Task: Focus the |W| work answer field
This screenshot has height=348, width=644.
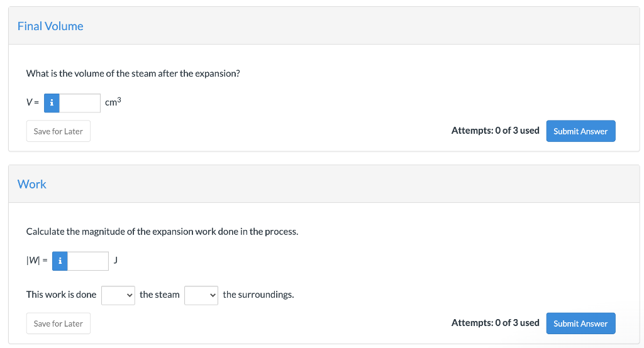Action: [x=88, y=261]
